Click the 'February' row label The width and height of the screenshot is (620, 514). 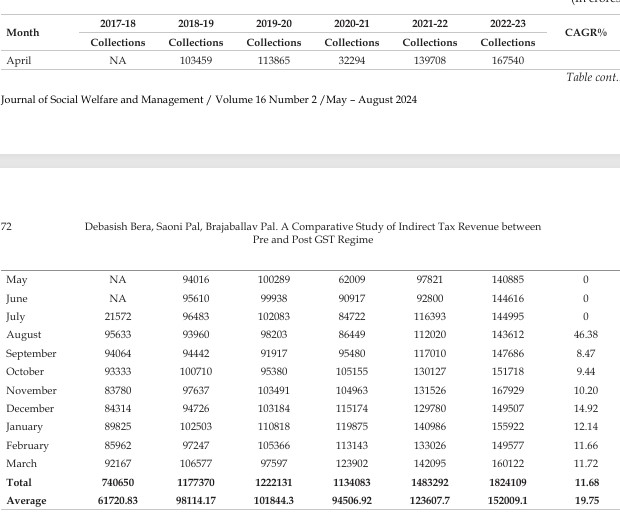coord(27,446)
